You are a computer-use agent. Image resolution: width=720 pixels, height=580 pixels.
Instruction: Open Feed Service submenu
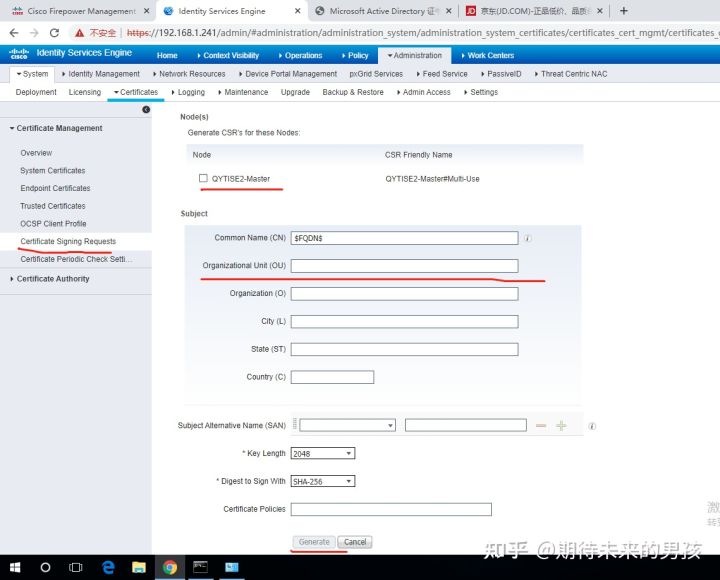442,74
